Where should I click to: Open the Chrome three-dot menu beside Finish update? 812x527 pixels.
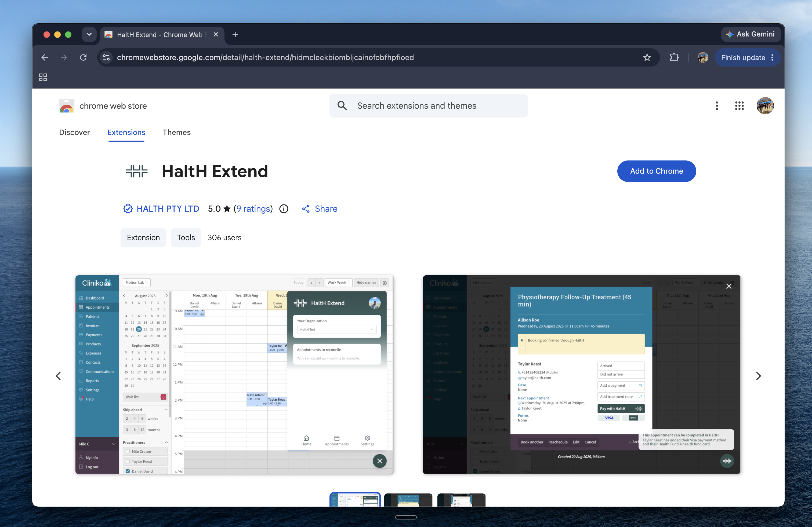[773, 58]
